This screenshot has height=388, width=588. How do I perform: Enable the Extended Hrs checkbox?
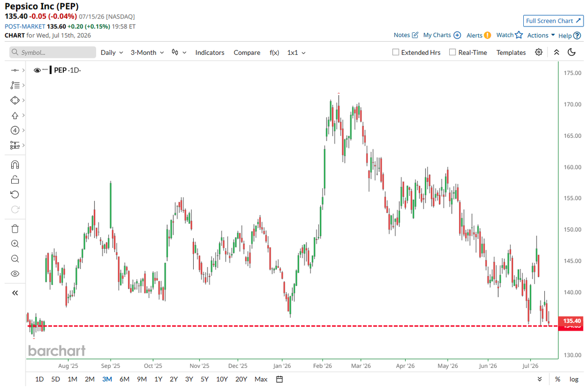click(x=396, y=52)
